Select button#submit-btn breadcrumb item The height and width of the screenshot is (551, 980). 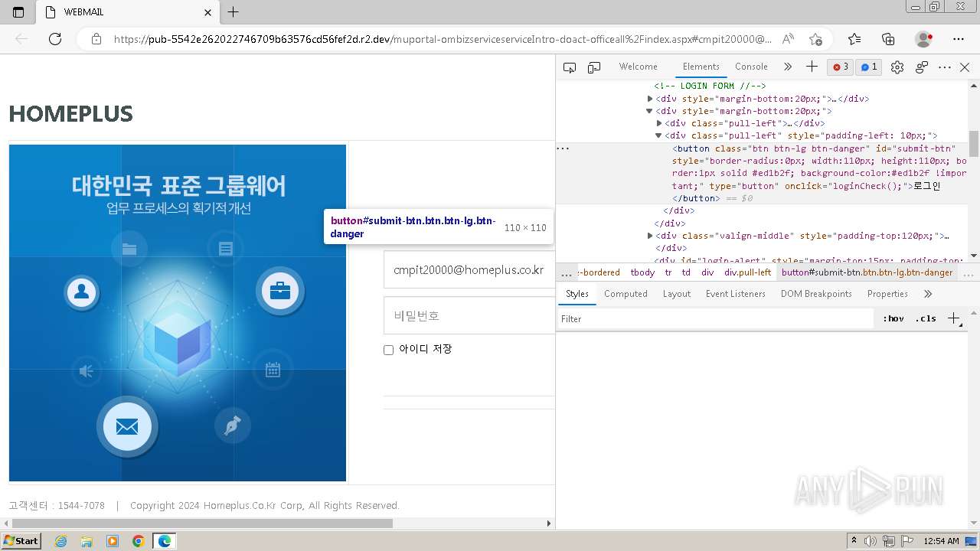(x=867, y=272)
